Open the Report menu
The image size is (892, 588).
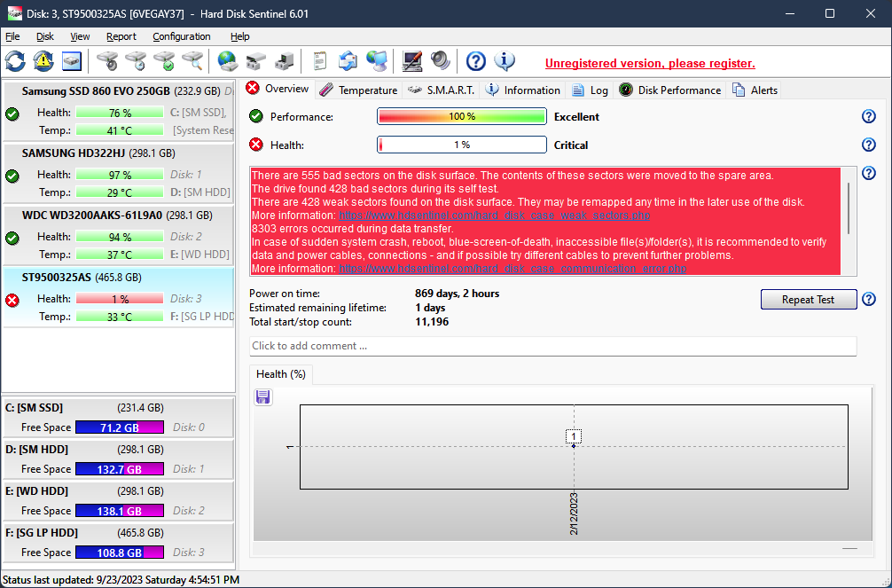(x=121, y=36)
